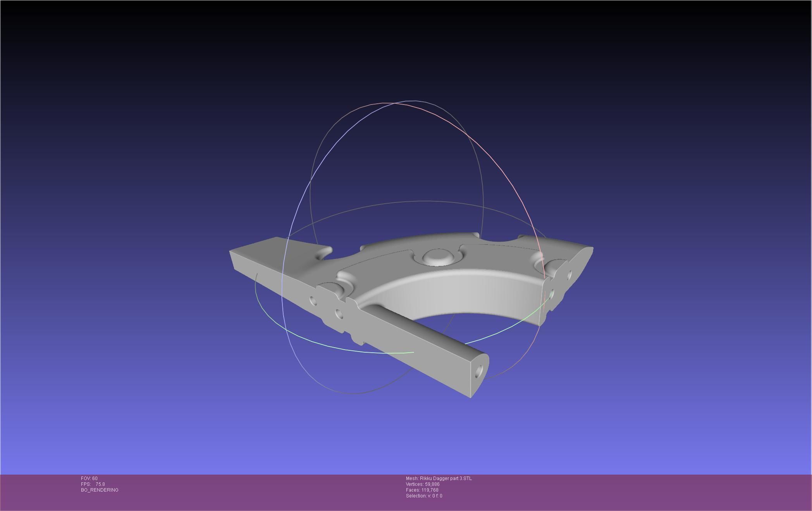
Task: Click the BO_RENDERING status label
Action: click(x=100, y=490)
